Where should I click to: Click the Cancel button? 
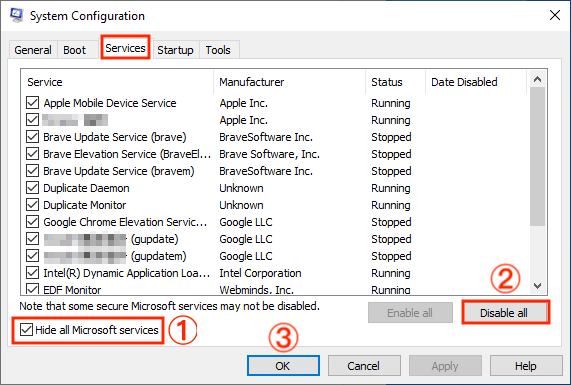point(363,366)
